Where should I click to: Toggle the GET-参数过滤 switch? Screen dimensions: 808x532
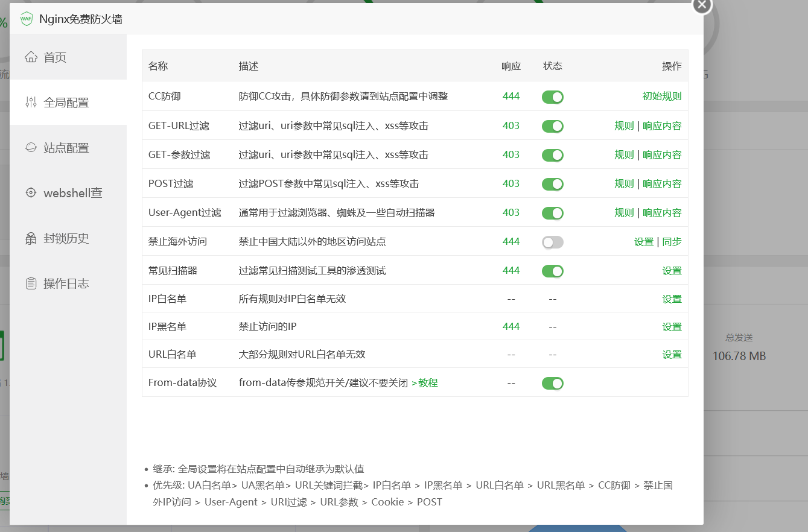coord(552,155)
